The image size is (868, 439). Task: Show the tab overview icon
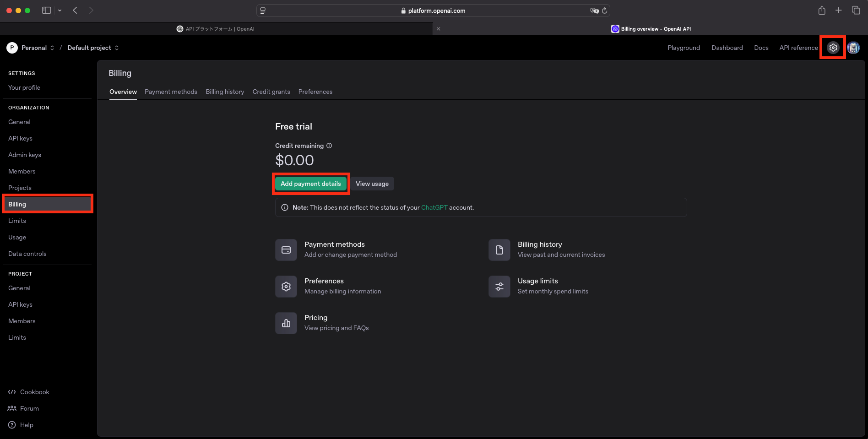coord(856,11)
